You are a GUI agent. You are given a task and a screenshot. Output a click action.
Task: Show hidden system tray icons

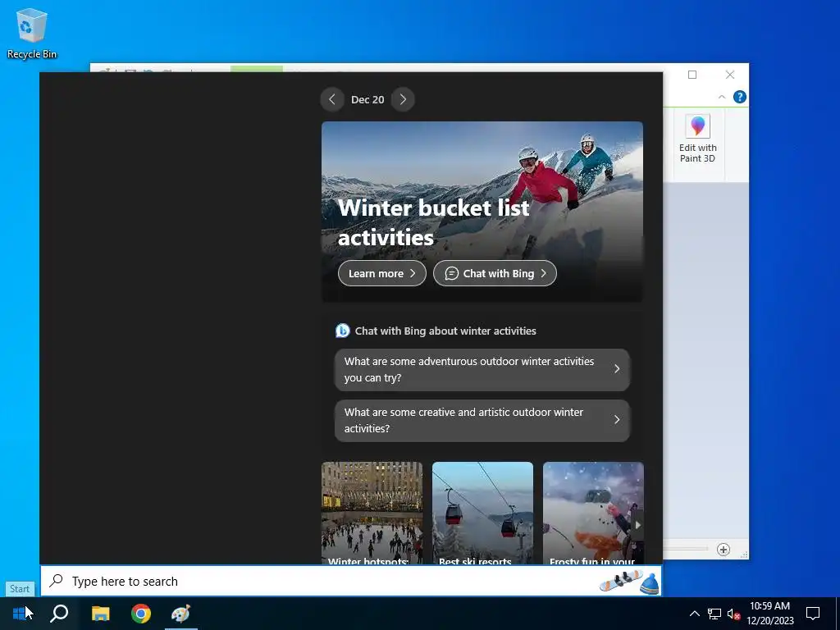click(694, 614)
